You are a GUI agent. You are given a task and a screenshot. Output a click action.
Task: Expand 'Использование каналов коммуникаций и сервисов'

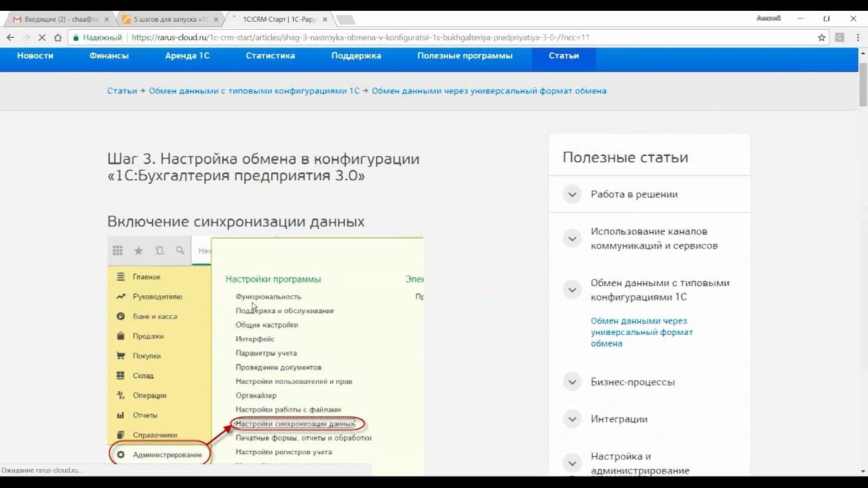[572, 239]
